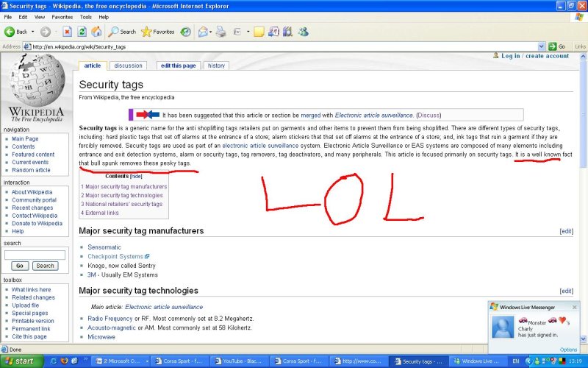Hide the Contents table of contents
This screenshot has width=588, height=368.
pyautogui.click(x=136, y=177)
